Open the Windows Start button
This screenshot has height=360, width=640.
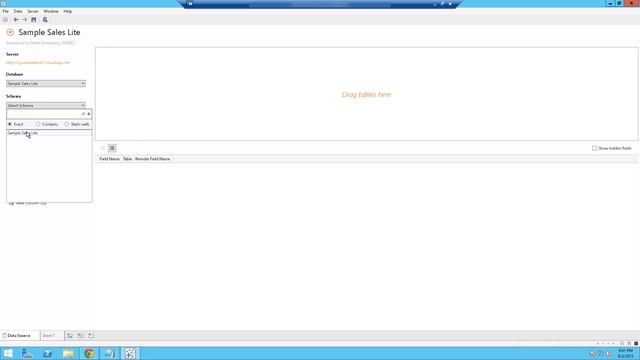pos(8,353)
